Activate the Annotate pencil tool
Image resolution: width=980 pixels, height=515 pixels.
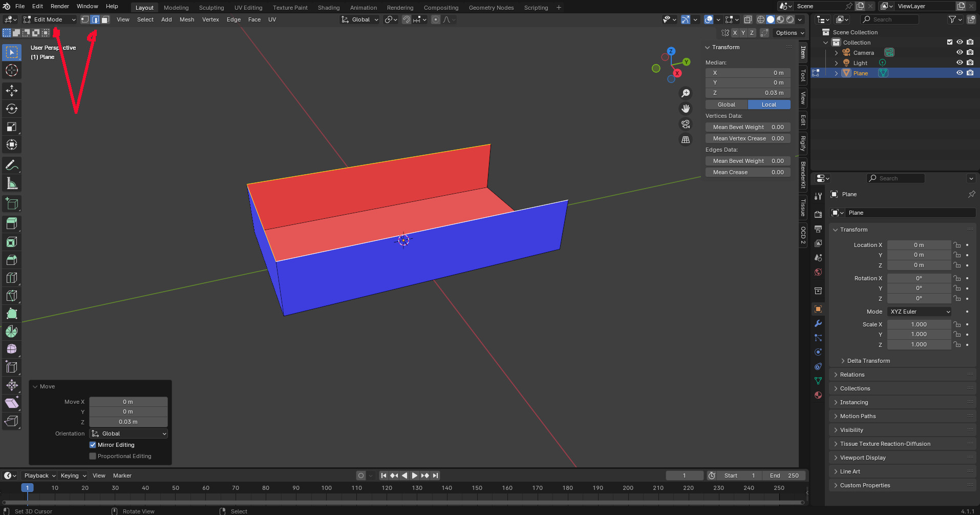coord(12,166)
